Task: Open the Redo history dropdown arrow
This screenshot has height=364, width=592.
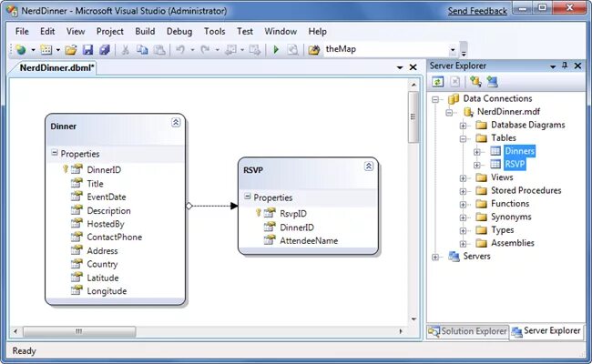Action: pos(217,50)
